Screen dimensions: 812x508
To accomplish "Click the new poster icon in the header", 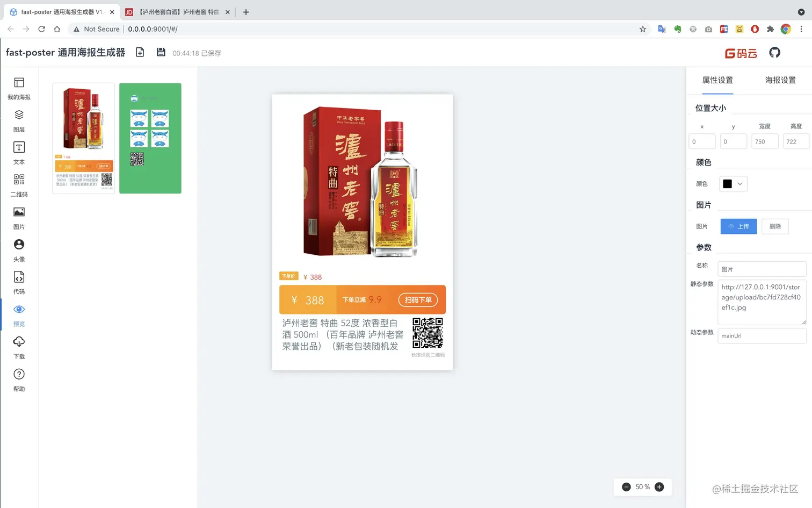I will point(139,52).
